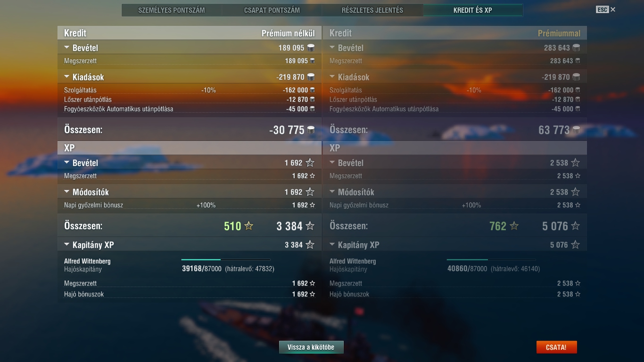Click the star icon beside 762 free XP
Image resolution: width=644 pixels, height=362 pixels.
pos(514,226)
